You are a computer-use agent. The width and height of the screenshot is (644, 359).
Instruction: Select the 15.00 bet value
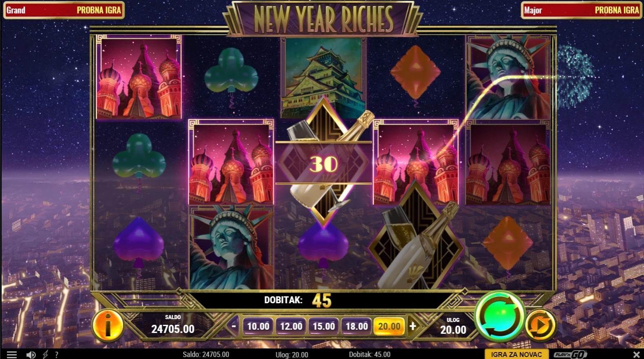(x=324, y=326)
